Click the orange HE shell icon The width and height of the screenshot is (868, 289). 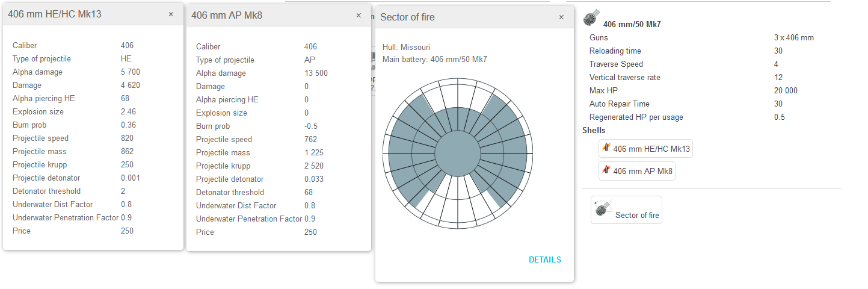[606, 148]
